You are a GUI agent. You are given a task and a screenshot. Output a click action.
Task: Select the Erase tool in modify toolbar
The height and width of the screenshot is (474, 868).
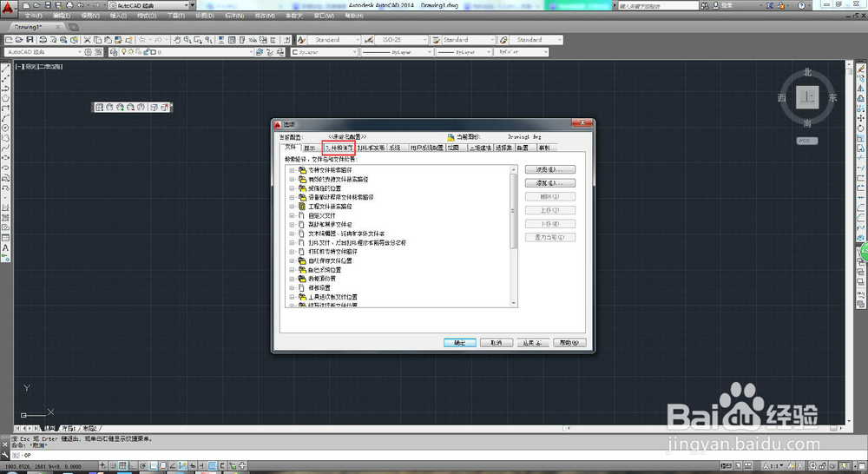coord(861,68)
